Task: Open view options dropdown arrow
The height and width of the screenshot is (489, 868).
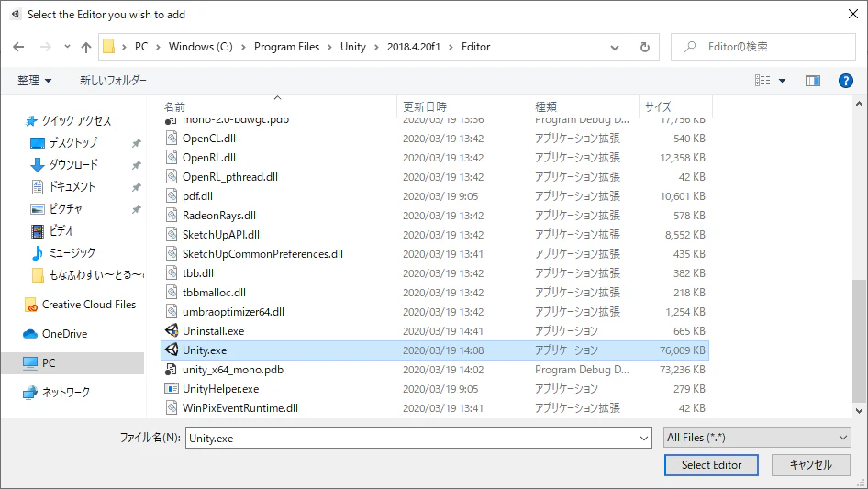Action: coord(782,81)
